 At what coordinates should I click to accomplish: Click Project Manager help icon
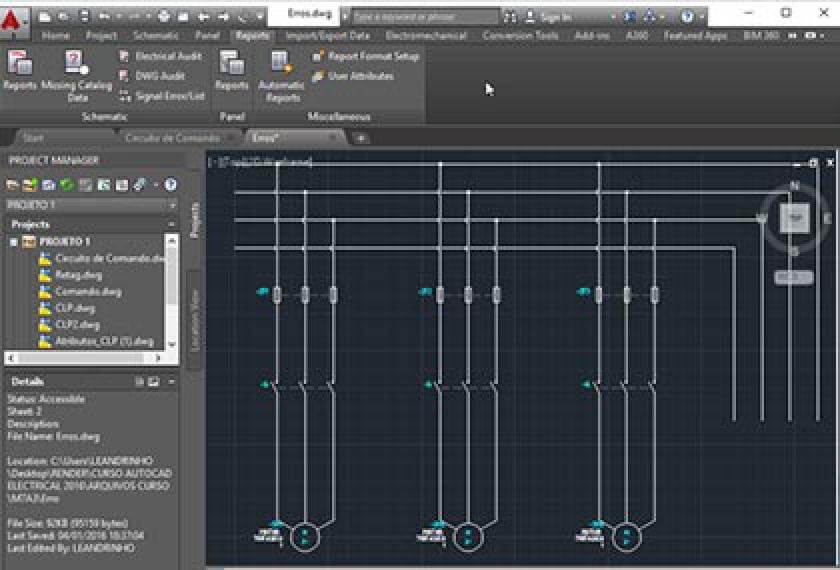[x=171, y=185]
